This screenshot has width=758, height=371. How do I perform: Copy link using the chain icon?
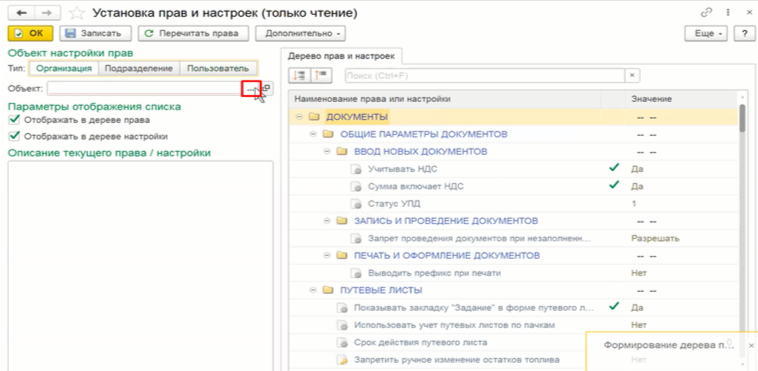click(x=706, y=13)
